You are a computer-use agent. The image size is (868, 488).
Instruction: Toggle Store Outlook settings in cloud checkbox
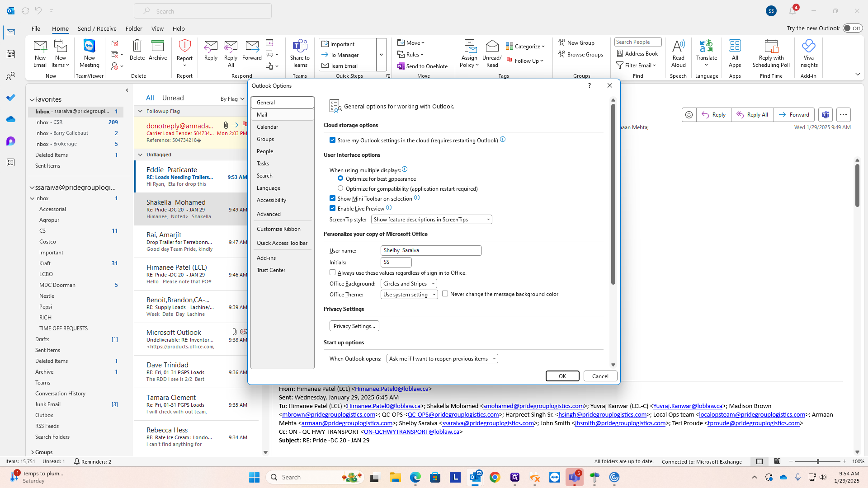coord(332,140)
